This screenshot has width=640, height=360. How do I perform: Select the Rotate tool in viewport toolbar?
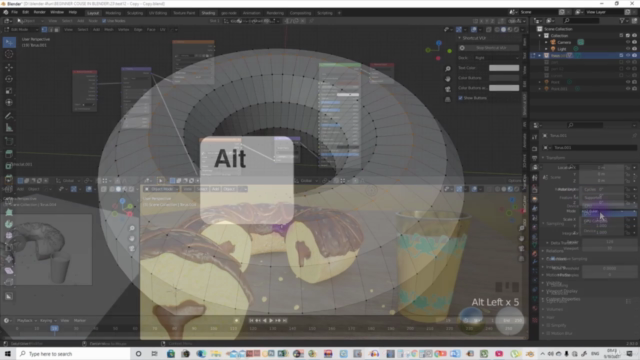(9, 79)
